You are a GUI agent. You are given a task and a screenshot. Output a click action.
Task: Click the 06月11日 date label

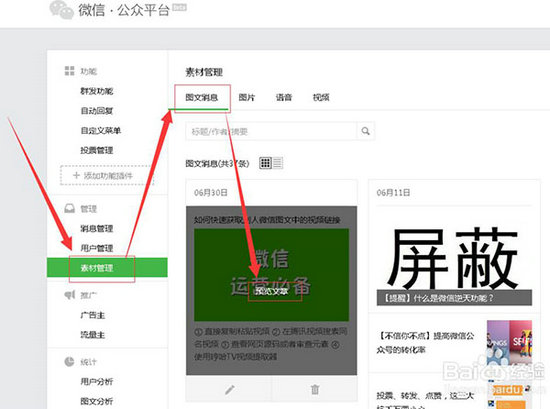click(393, 192)
